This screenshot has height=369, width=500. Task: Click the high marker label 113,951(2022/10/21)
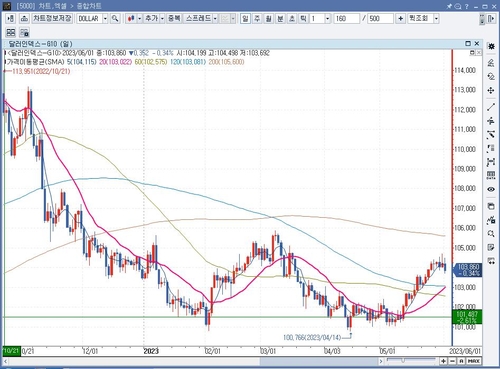pyautogui.click(x=41, y=71)
